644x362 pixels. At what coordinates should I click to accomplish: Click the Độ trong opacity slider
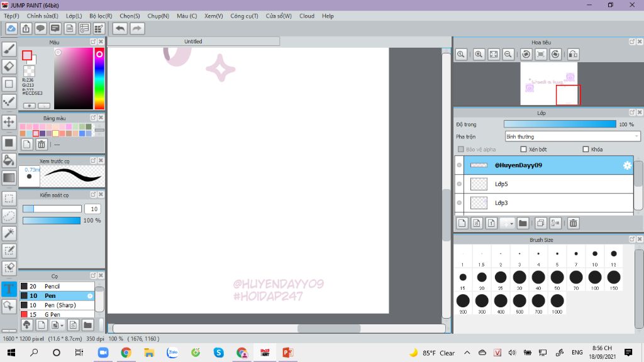[560, 124]
